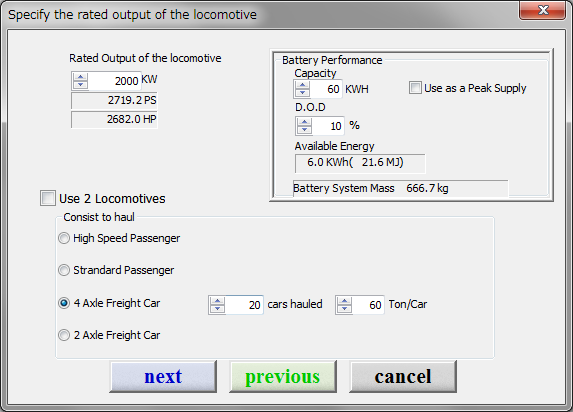Image resolution: width=573 pixels, height=412 pixels.
Task: Decrease Ton/Car value down arrow
Action: tap(344, 309)
